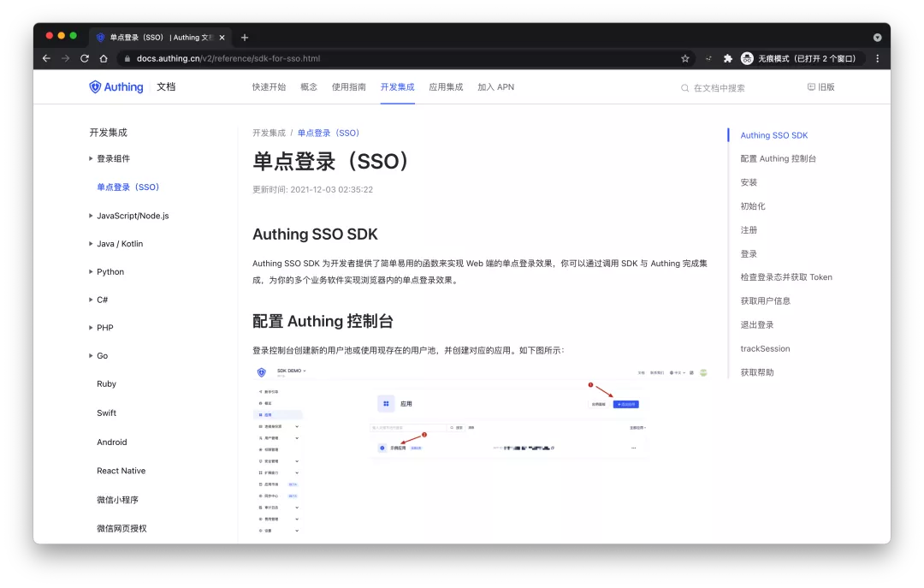Jump to 检查登录态并获取 Token section
Viewport: 924px width, 588px height.
pyautogui.click(x=786, y=277)
